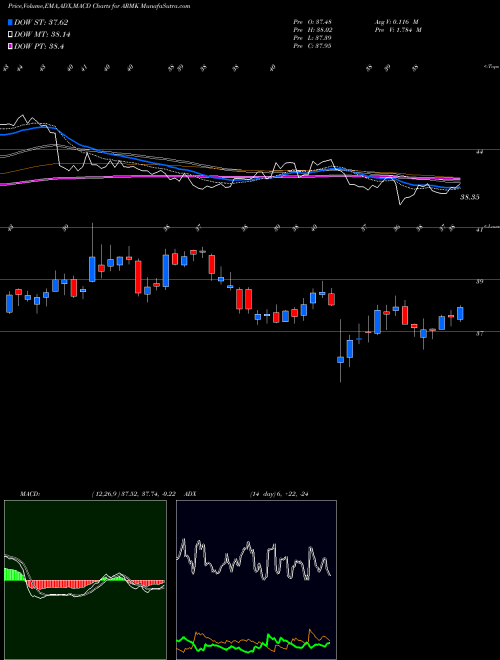Click the Pre O: 37.48 value

click(x=313, y=22)
